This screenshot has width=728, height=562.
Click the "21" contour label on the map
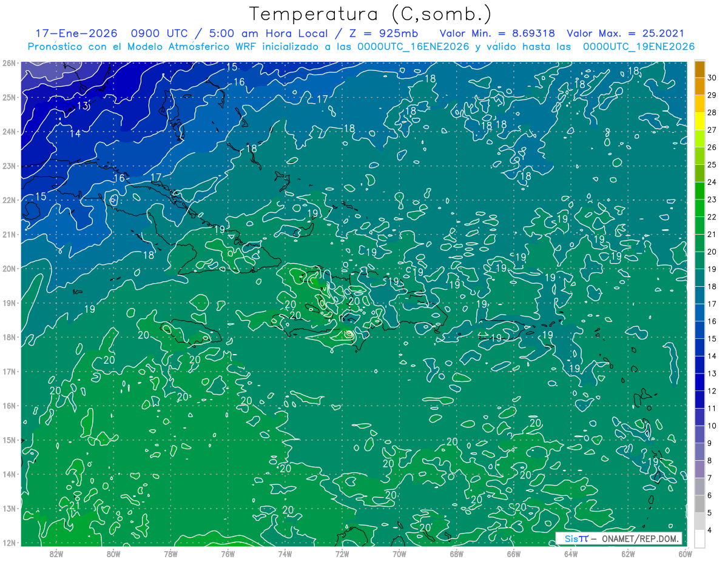pos(75,505)
